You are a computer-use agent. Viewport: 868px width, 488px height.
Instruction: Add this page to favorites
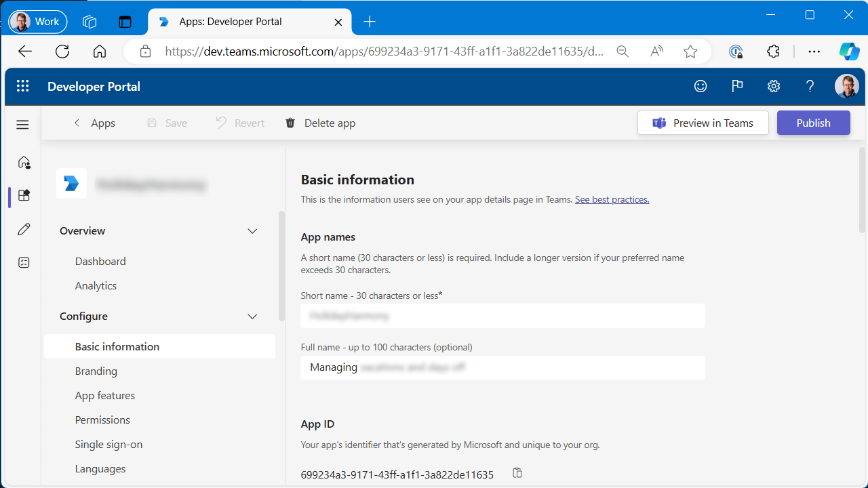pos(690,52)
